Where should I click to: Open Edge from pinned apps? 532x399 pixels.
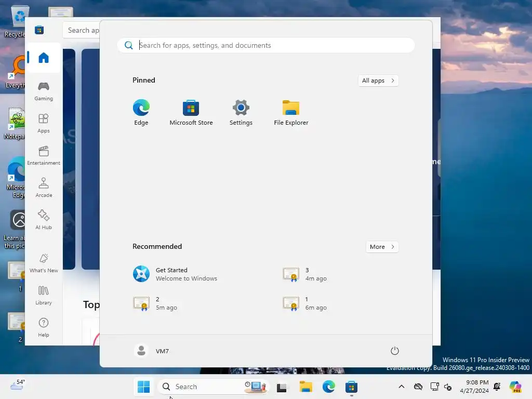(x=141, y=113)
